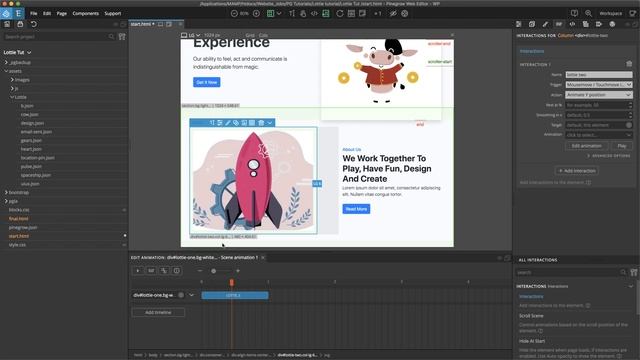The height and width of the screenshot is (360, 640).
Task: Click the project filter tools icon
Action: (122, 37)
